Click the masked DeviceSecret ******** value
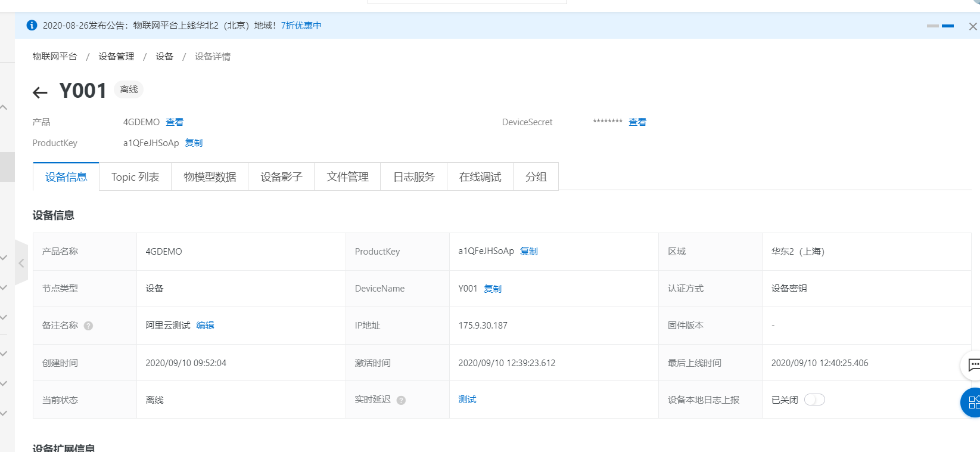This screenshot has height=452, width=980. click(608, 122)
